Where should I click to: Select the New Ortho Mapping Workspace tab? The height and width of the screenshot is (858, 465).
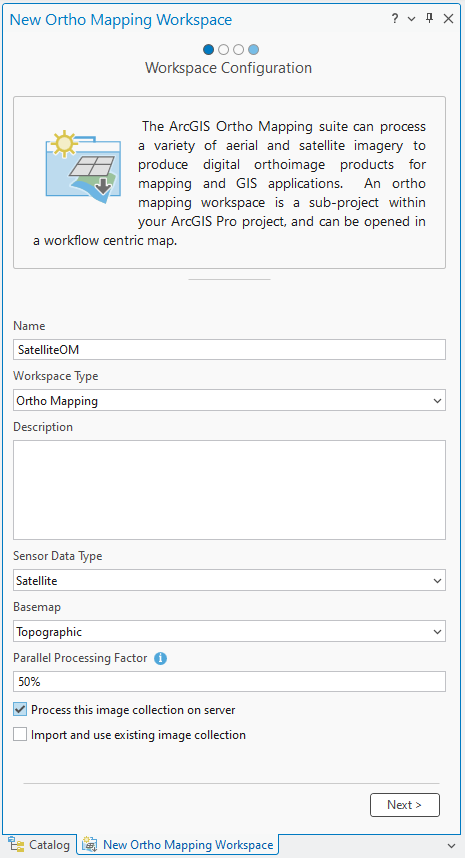[x=178, y=845]
